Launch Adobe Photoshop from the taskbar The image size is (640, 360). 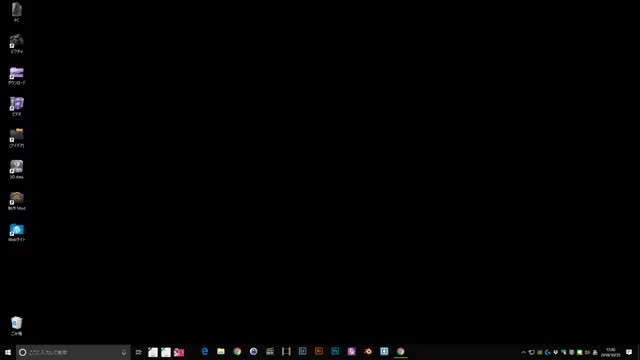point(335,351)
